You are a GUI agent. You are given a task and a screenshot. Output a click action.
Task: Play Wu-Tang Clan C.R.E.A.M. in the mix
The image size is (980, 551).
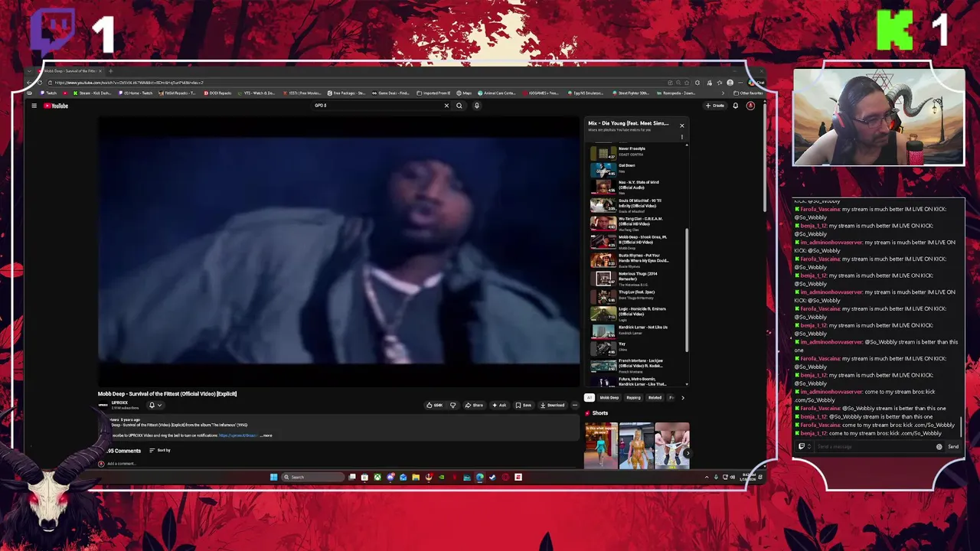(x=635, y=223)
